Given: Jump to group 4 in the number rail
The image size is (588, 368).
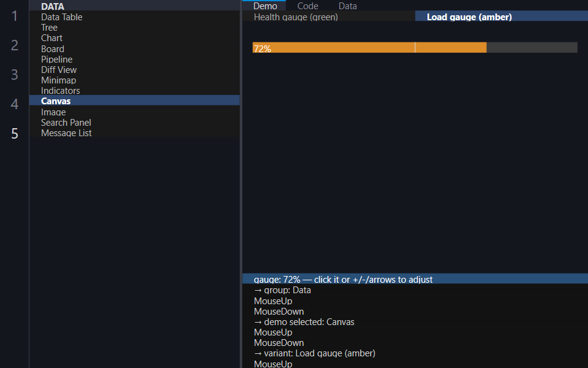Looking at the screenshot, I should [x=15, y=104].
